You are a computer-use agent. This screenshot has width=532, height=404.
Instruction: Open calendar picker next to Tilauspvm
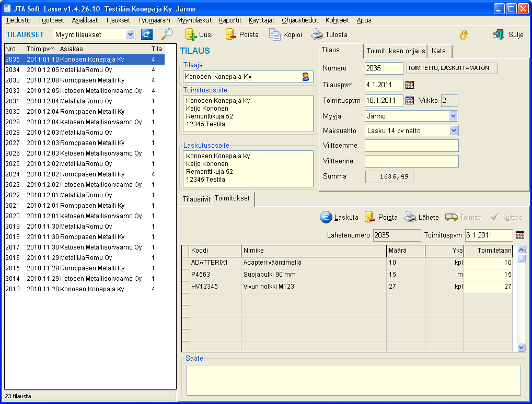pyautogui.click(x=410, y=85)
